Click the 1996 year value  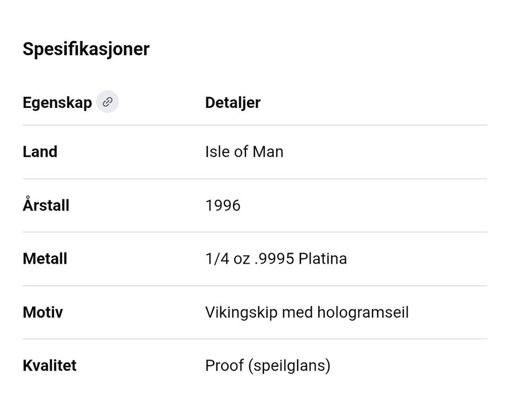pos(223,205)
